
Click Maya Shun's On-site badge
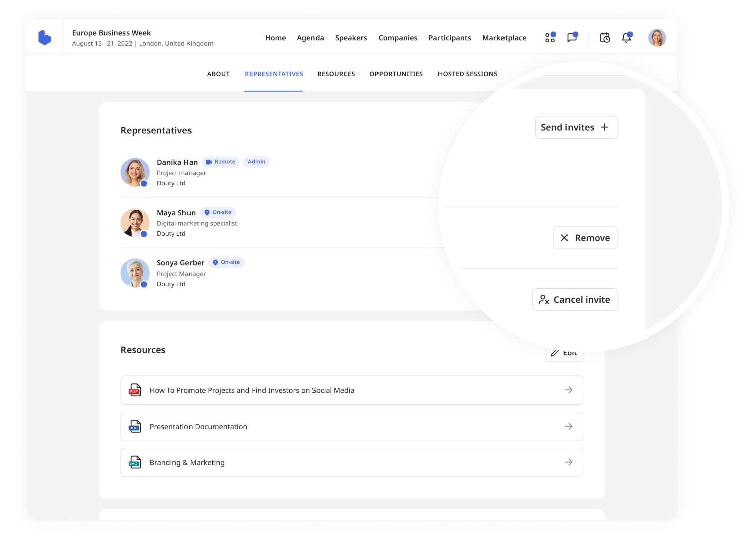218,212
